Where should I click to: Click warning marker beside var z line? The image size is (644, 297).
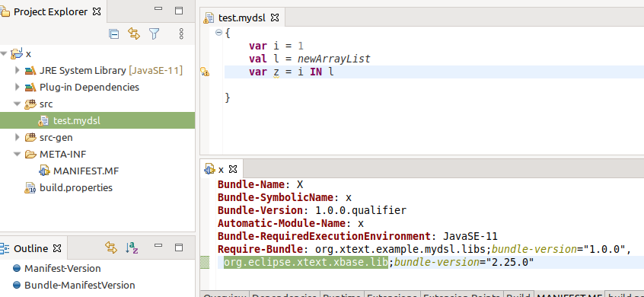[205, 72]
